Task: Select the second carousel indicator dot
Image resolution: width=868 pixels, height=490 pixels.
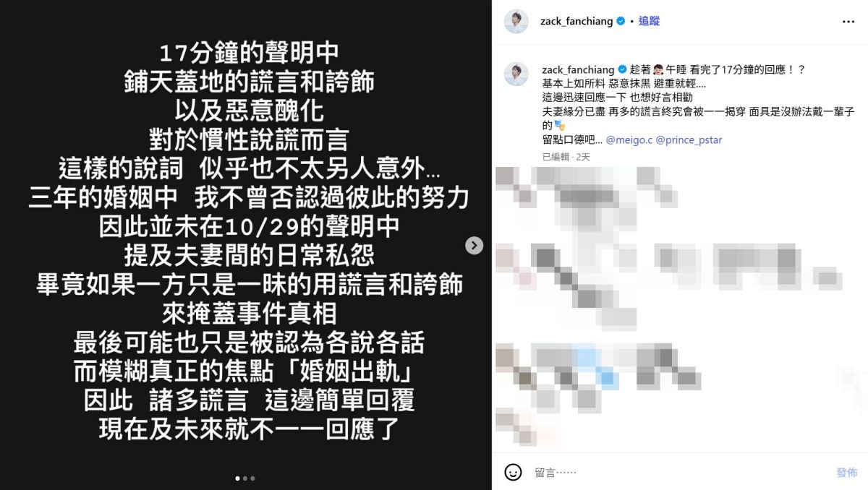Action: point(245,478)
